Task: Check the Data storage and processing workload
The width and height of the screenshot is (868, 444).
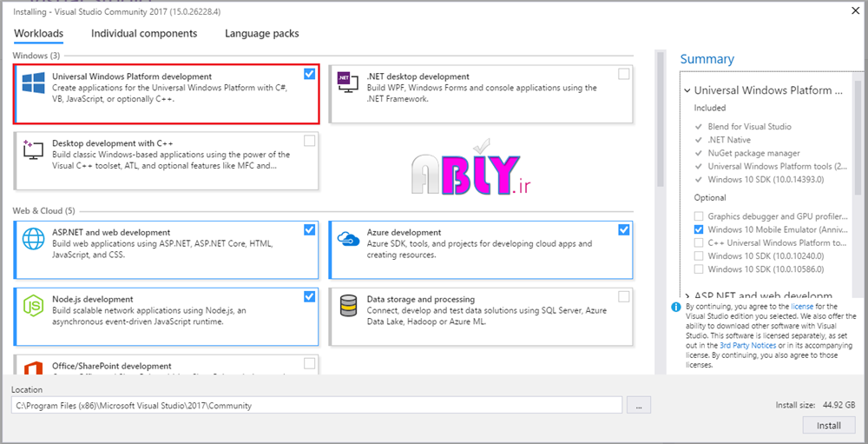Action: pos(624,296)
